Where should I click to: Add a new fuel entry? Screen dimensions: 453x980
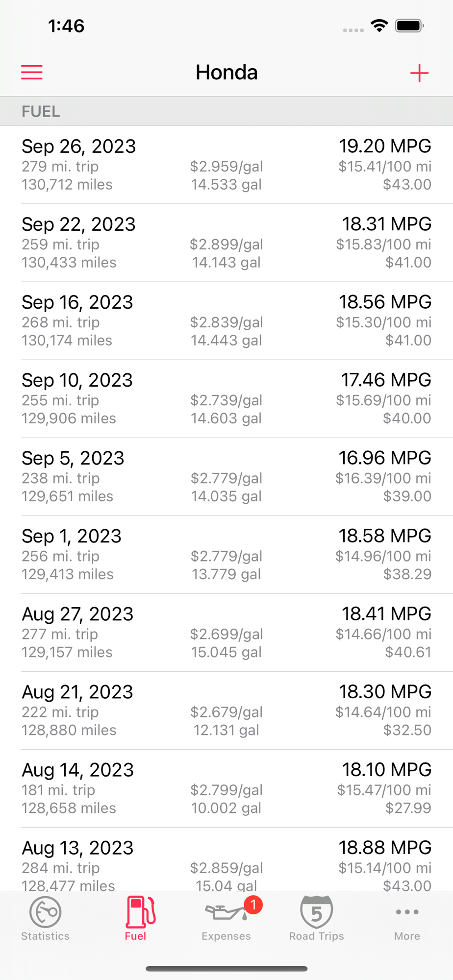[x=419, y=73]
